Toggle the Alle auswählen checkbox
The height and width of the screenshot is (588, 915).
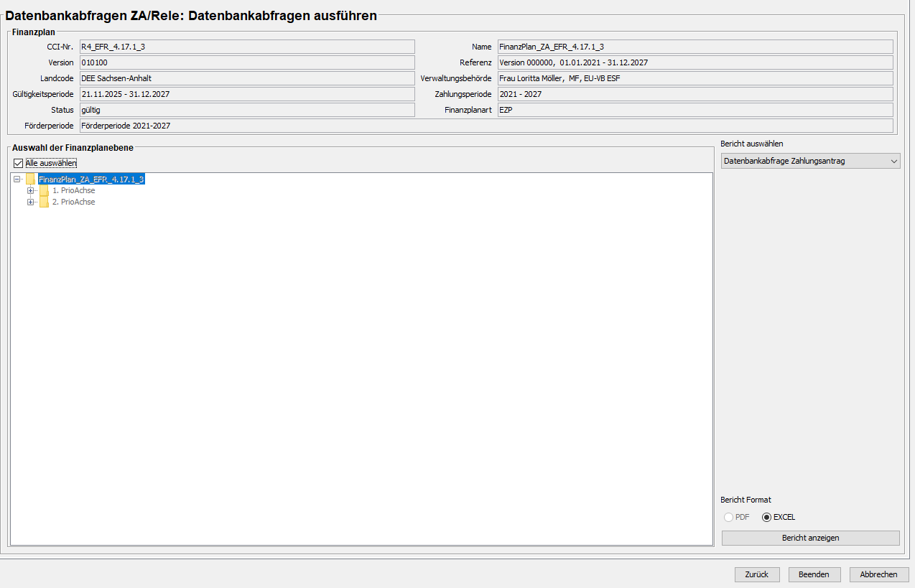click(18, 163)
